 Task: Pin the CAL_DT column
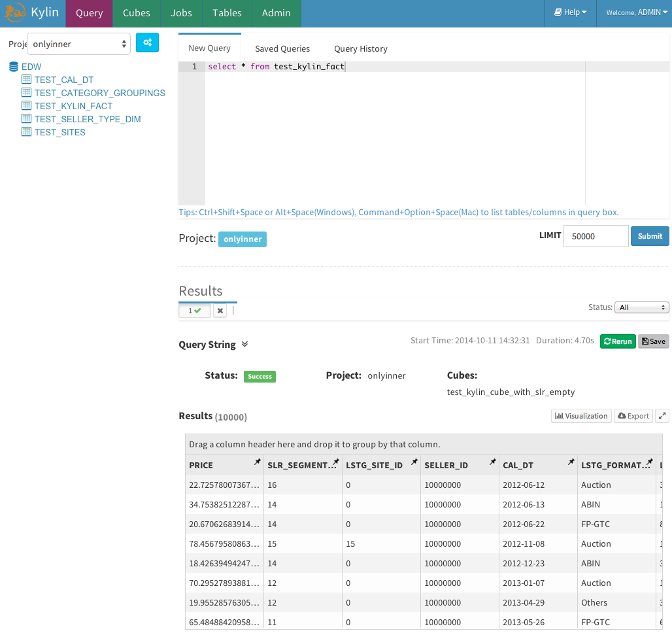coord(571,462)
